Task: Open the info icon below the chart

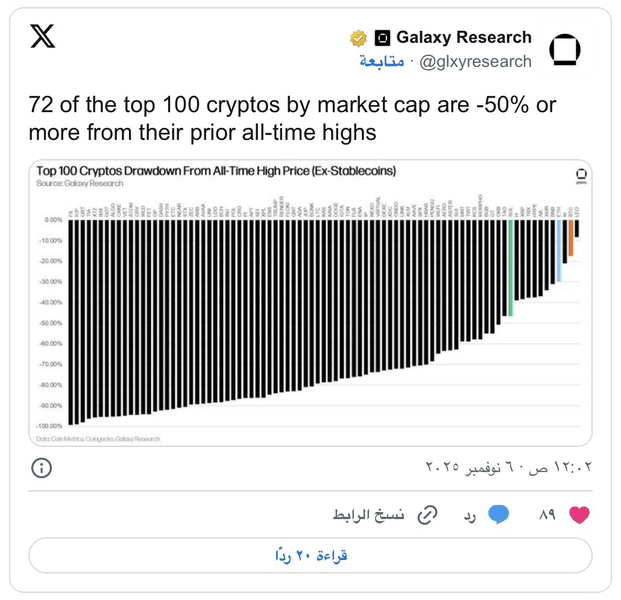Action: (42, 468)
